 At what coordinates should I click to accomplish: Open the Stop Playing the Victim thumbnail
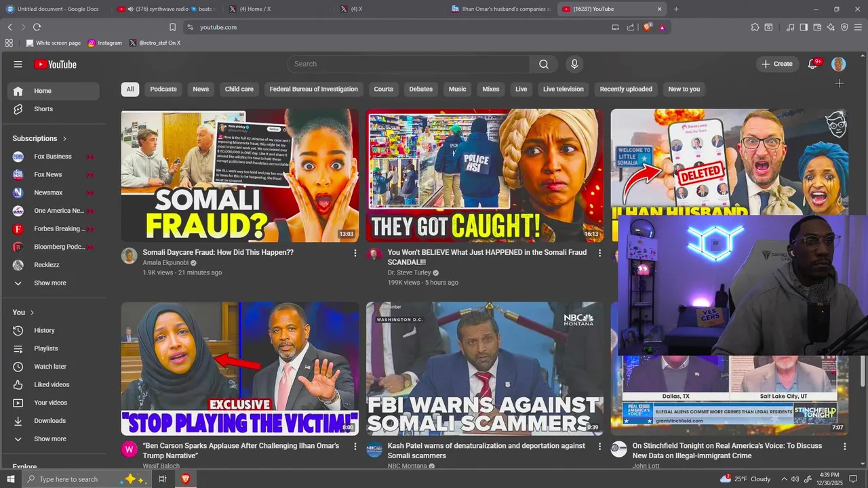tap(240, 368)
